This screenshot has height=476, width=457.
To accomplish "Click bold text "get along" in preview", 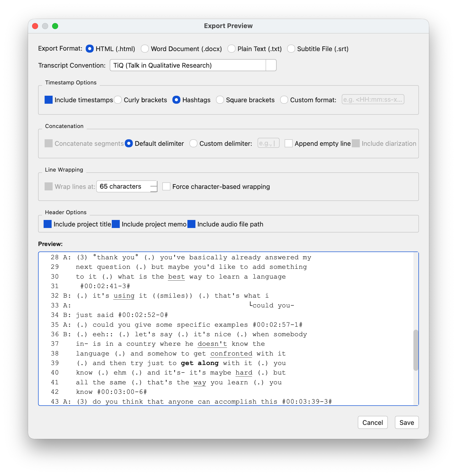I will pyautogui.click(x=200, y=363).
